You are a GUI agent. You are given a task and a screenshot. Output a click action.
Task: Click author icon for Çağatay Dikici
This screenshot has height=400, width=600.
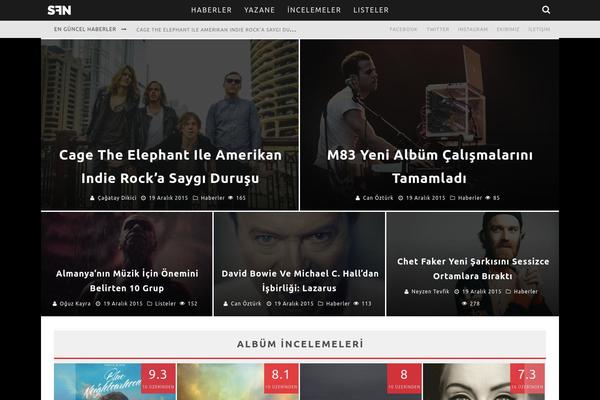click(92, 198)
